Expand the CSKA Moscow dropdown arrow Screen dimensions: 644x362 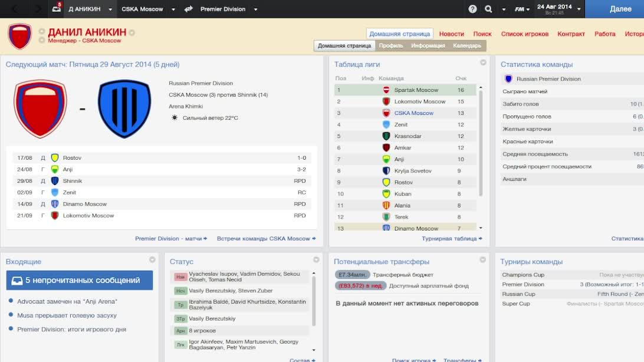173,9
